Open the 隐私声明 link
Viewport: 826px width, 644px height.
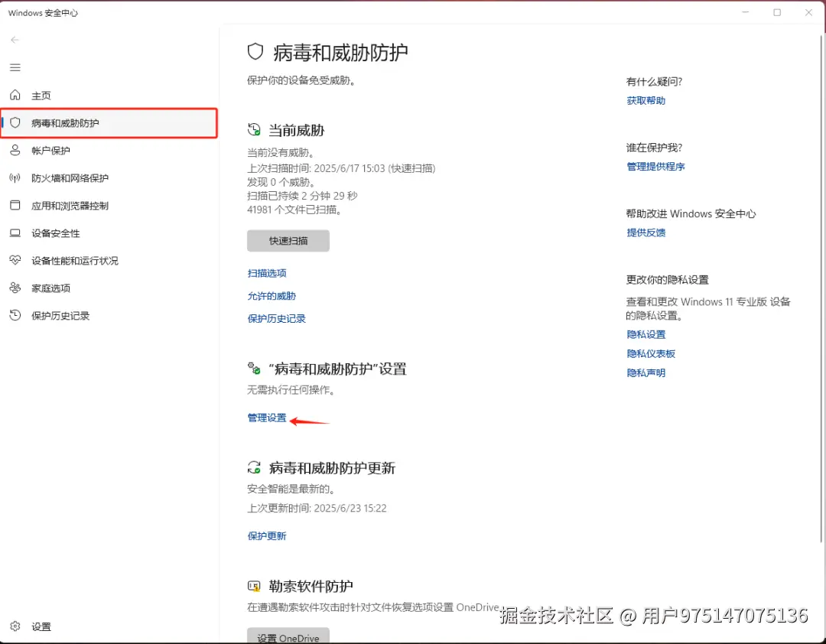pos(646,372)
